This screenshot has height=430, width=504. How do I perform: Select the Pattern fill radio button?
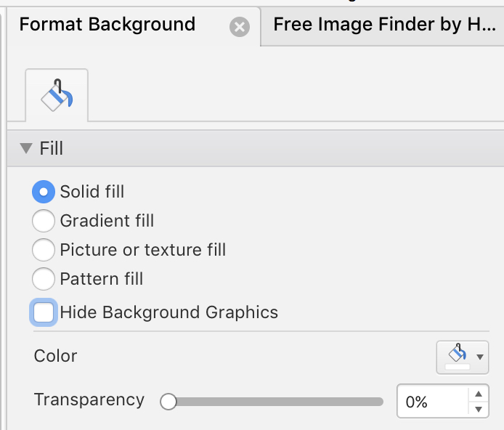[x=44, y=279]
